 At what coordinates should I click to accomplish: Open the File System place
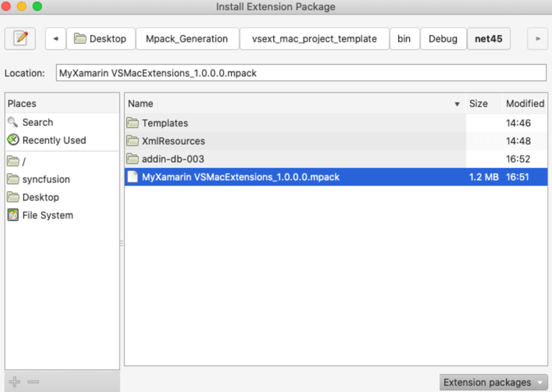click(47, 215)
